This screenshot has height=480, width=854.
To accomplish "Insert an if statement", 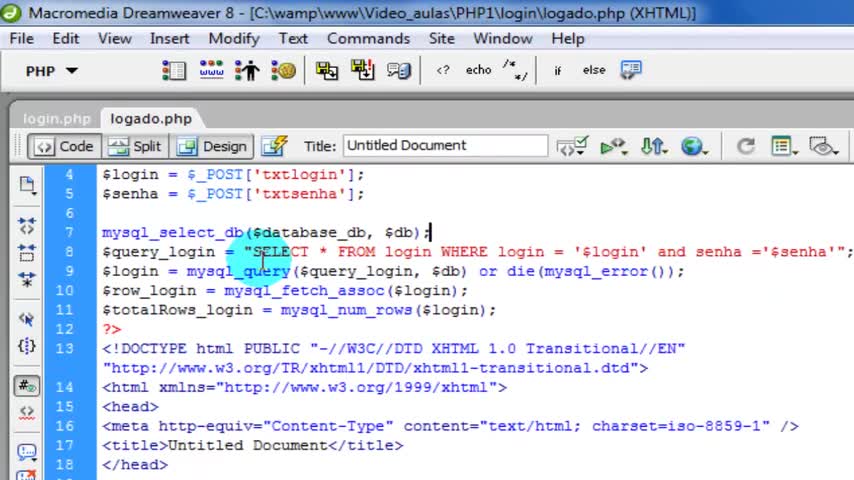I will 557,70.
